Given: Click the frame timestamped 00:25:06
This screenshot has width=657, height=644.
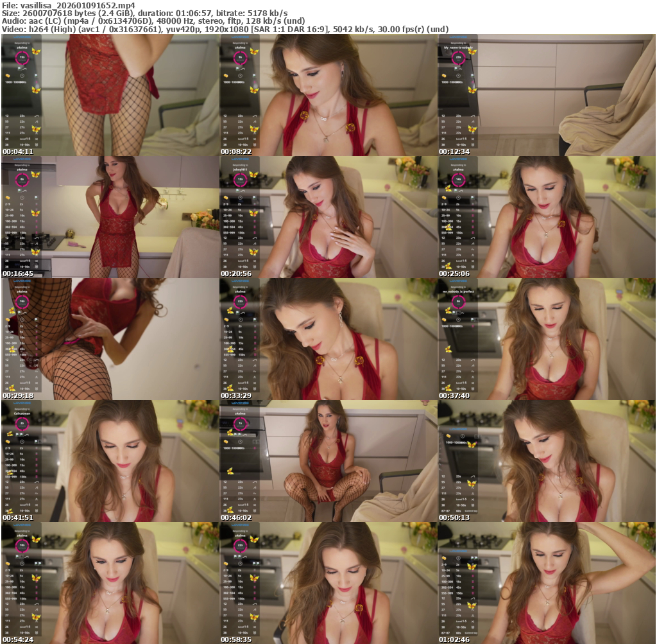Looking at the screenshot, I should click(546, 217).
